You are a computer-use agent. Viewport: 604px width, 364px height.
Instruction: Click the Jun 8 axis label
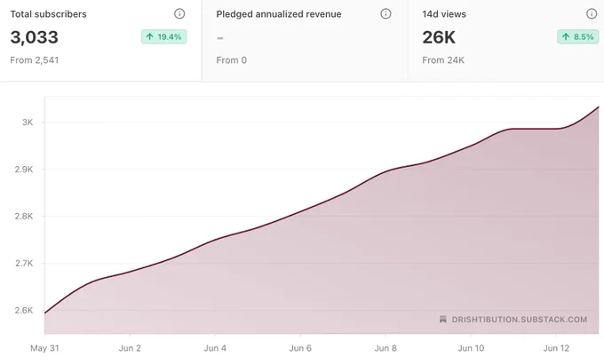pyautogui.click(x=385, y=348)
